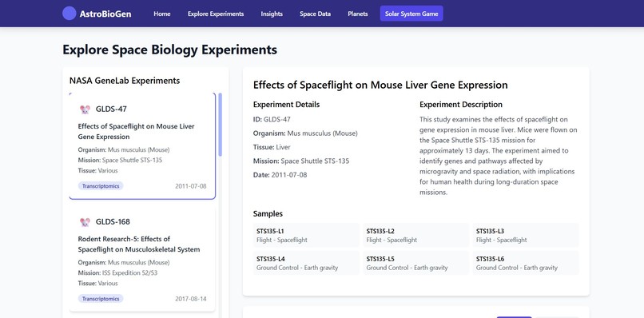Screen dimensions: 644x318
Task: Click 'Organism: Mus musculus (Mouse)' in details panel
Action: click(305, 133)
